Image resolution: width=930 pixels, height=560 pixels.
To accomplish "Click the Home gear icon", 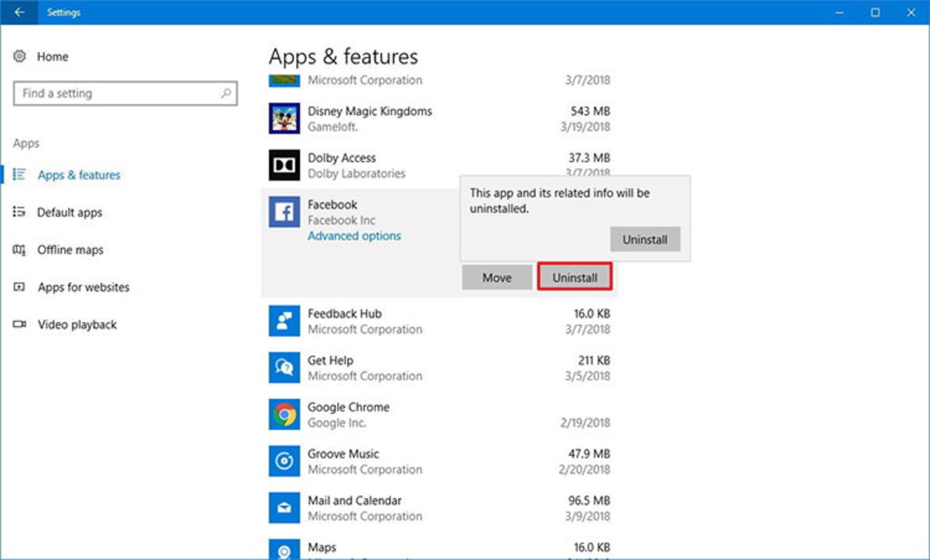I will (x=19, y=56).
